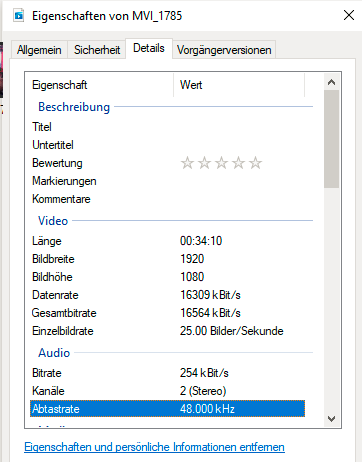
Task: Select the Details tab
Action: [149, 48]
